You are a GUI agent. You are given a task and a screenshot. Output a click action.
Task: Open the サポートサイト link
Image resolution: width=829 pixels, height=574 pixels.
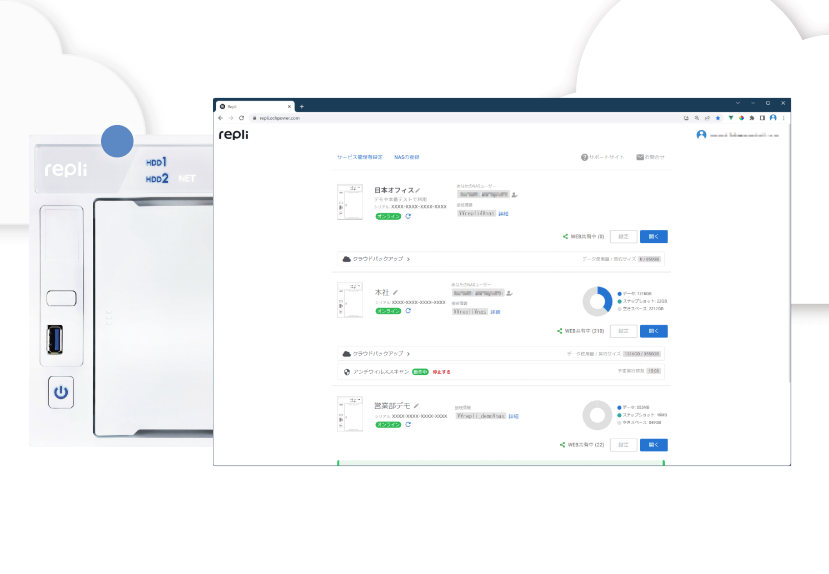click(x=603, y=157)
